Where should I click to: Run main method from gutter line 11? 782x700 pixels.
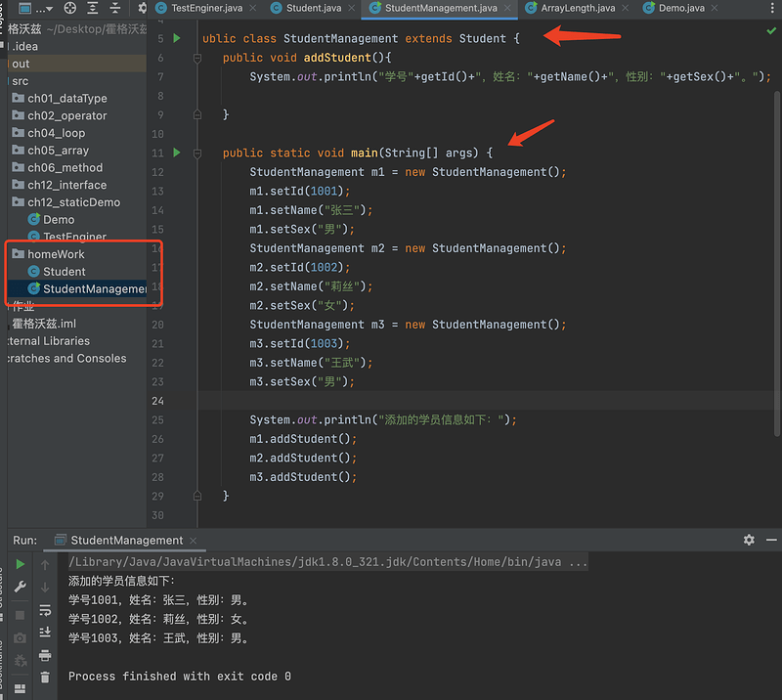(177, 153)
